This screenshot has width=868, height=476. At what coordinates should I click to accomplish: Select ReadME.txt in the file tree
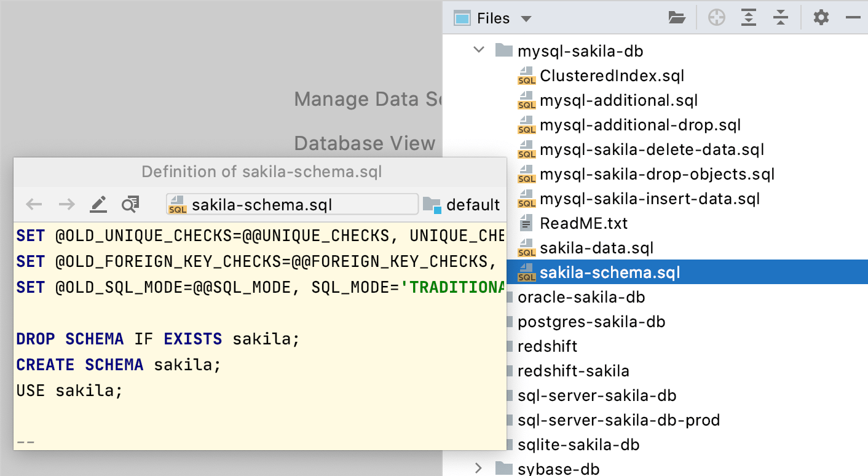[583, 223]
